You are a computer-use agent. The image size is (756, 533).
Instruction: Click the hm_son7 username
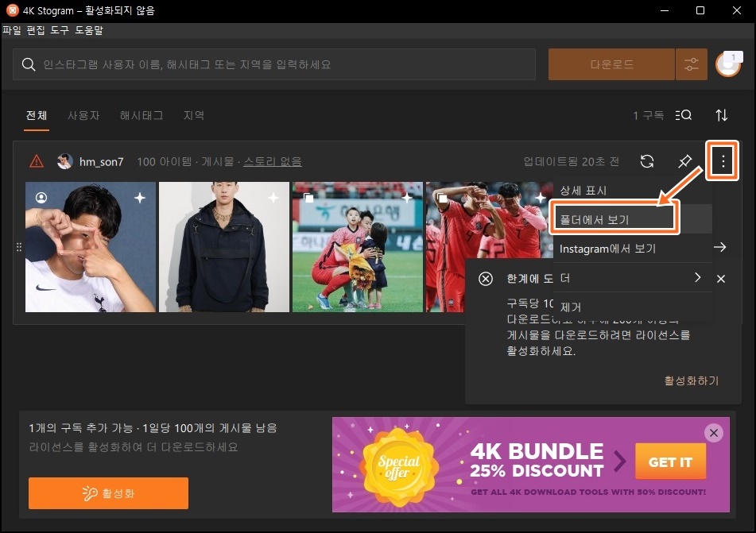click(x=101, y=162)
